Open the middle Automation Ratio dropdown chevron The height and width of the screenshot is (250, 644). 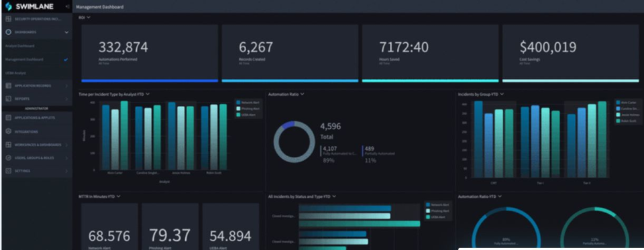(303, 94)
